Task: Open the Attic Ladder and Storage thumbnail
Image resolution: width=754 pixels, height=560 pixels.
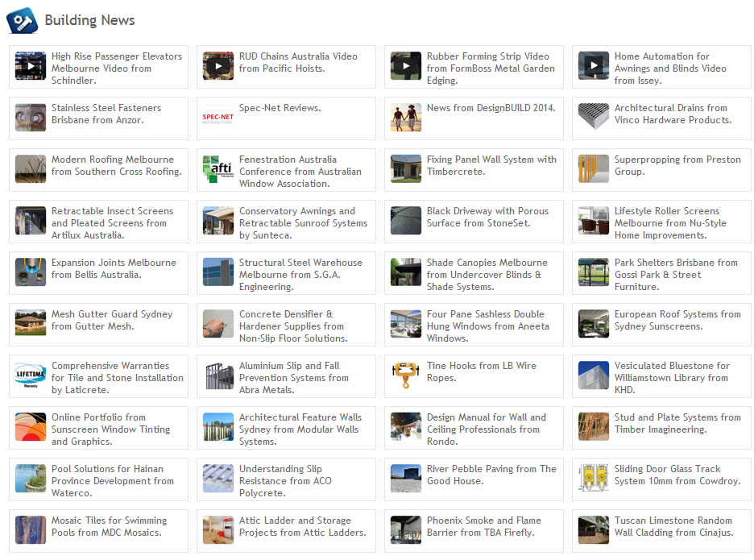Action: [x=218, y=529]
